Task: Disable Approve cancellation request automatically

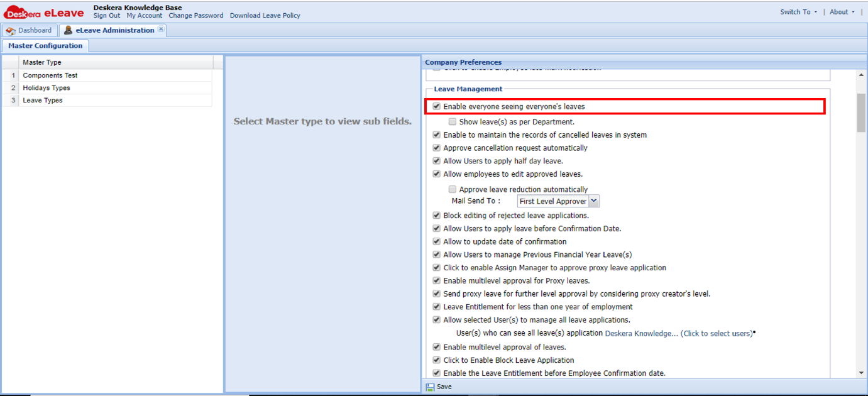Action: [x=436, y=148]
